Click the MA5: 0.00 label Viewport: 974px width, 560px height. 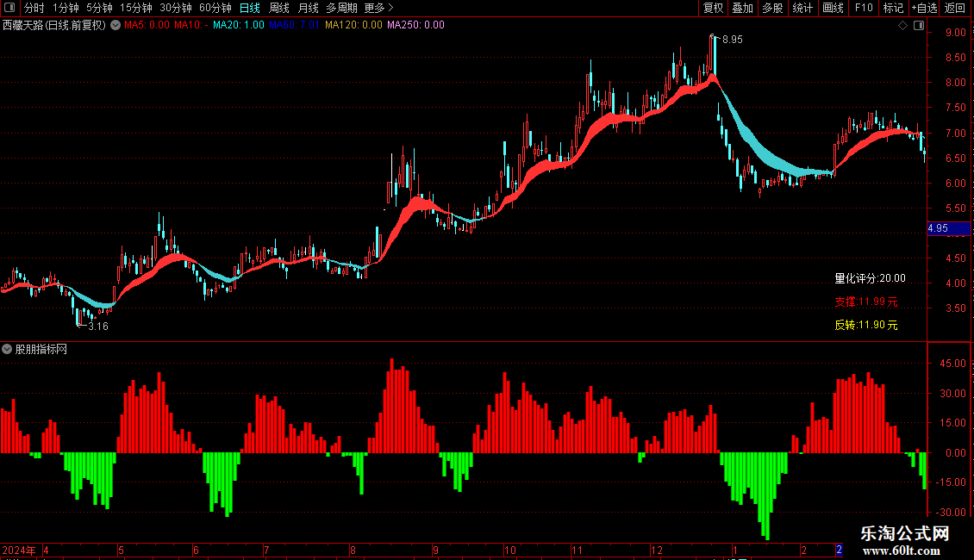[147, 26]
